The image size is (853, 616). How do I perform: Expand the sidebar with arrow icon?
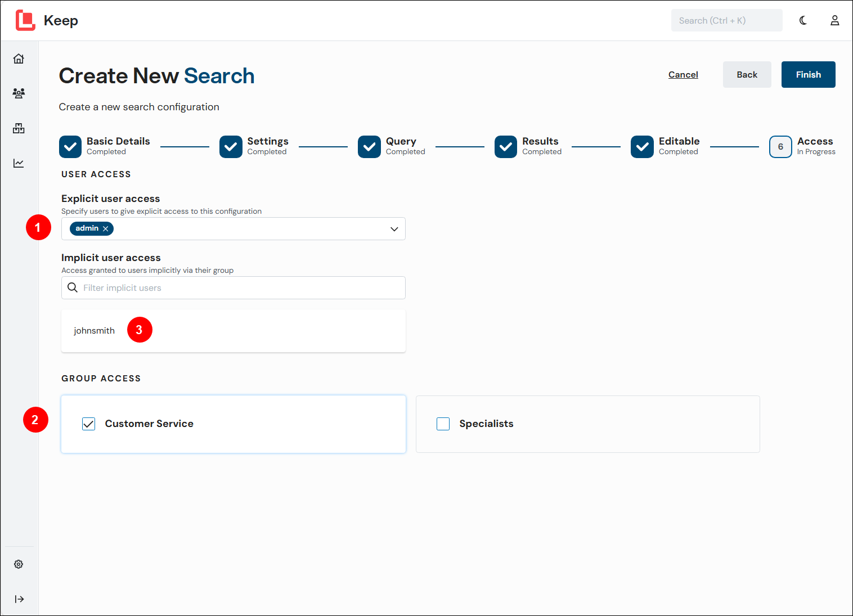[19, 599]
